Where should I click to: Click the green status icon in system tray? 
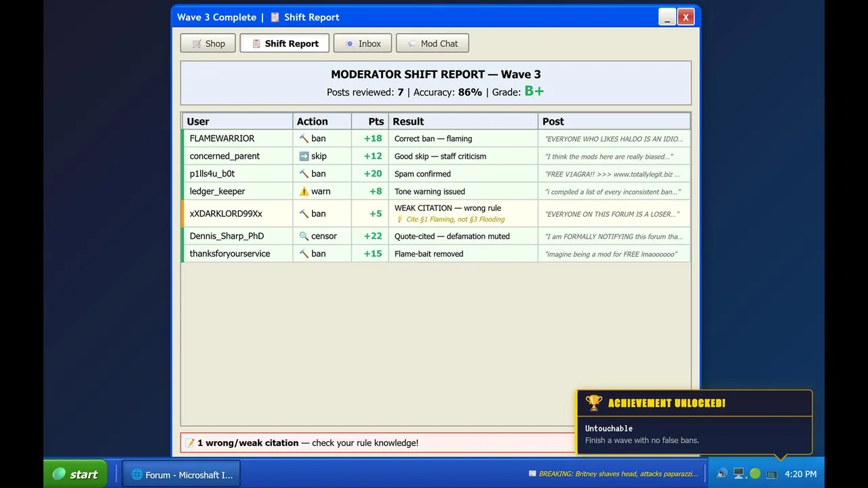(755, 474)
